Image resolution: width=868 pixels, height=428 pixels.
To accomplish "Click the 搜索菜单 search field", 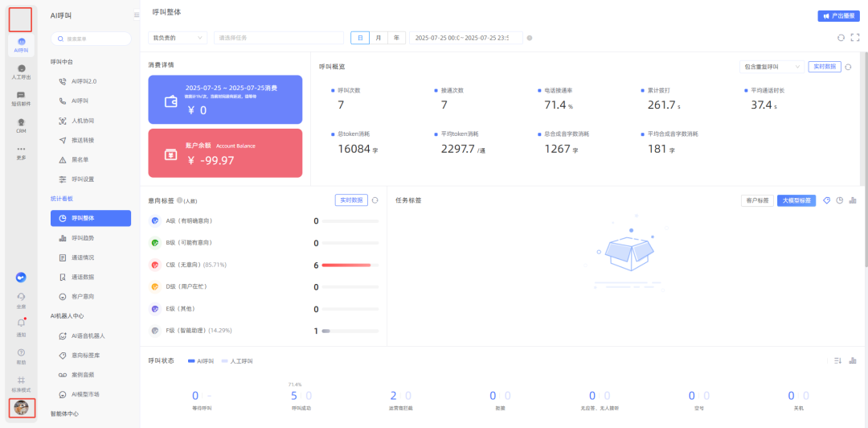I will click(x=91, y=39).
